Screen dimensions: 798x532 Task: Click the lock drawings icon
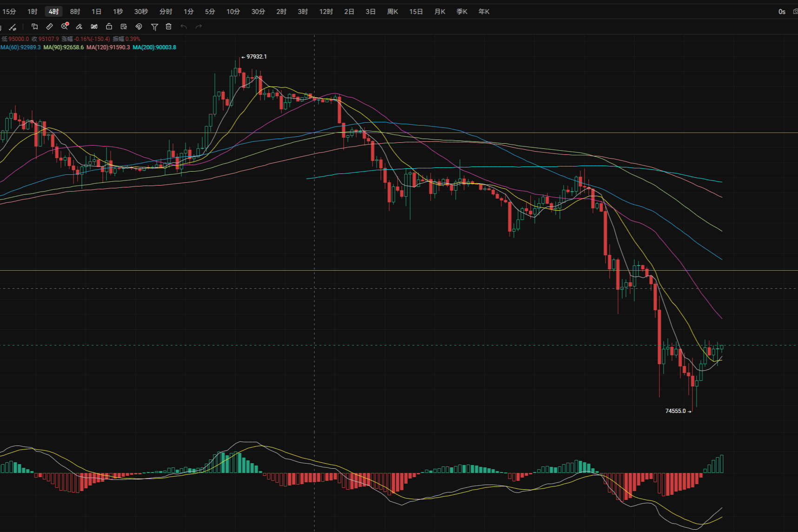(109, 27)
